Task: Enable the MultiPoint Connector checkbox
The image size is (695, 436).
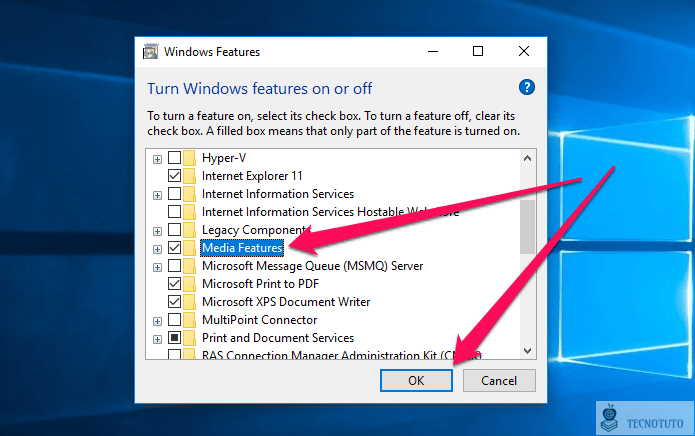Action: click(x=175, y=319)
